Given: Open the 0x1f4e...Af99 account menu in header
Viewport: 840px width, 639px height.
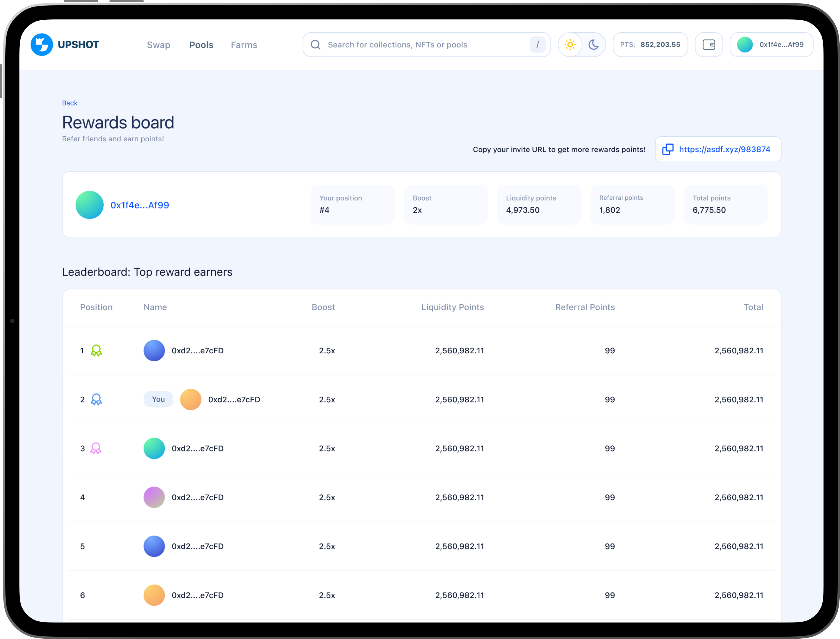Looking at the screenshot, I should (771, 45).
